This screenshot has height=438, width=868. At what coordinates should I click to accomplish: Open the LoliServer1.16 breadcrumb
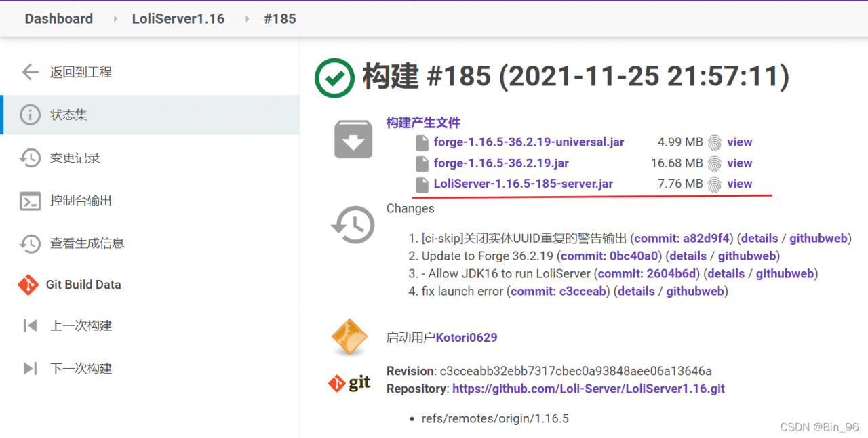click(178, 18)
